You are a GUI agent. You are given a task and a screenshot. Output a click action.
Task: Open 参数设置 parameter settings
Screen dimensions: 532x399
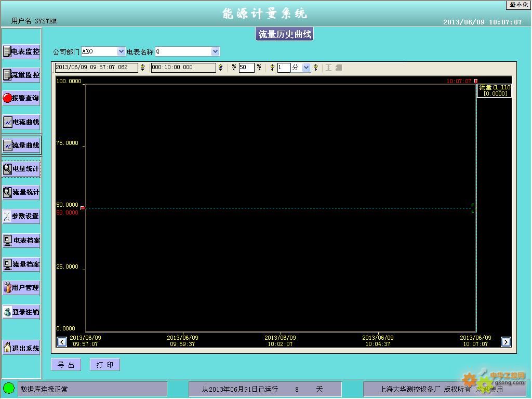coord(21,216)
